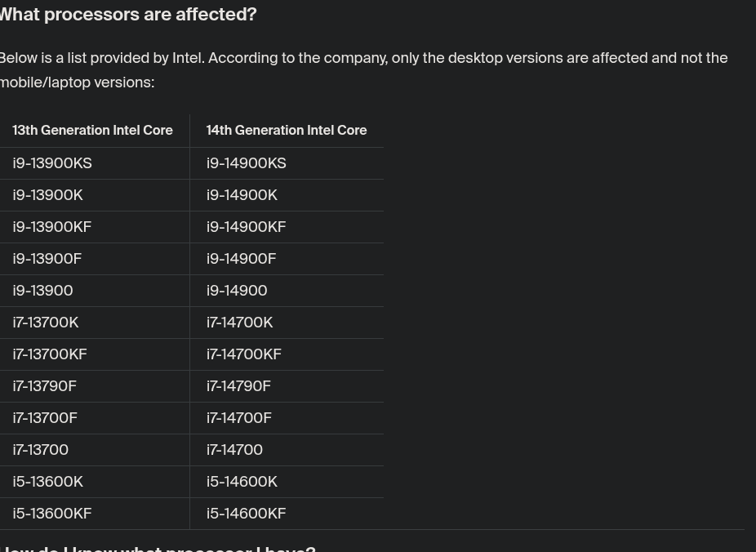
Task: Click the i5-13600K table cell
Action: (48, 482)
